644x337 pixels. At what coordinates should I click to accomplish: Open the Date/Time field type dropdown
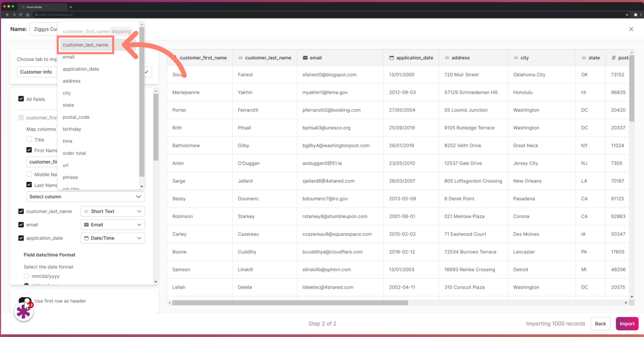click(x=112, y=238)
